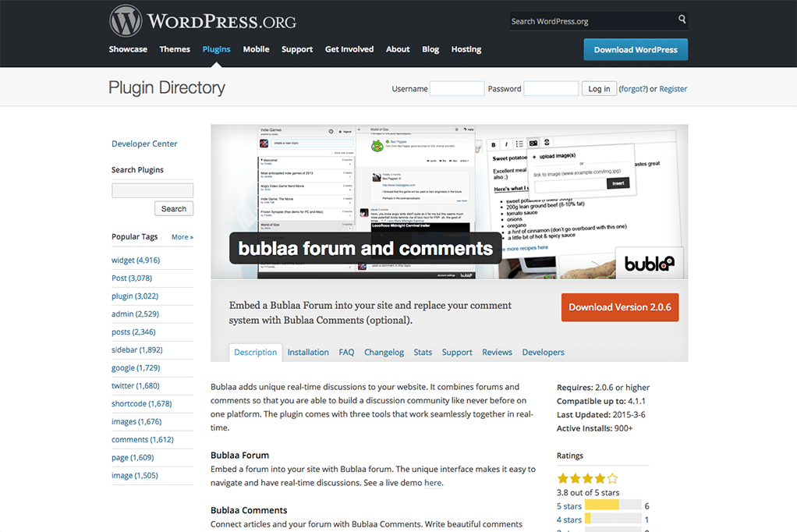Focus the Username input field
This screenshot has width=797, height=532.
pyautogui.click(x=457, y=88)
